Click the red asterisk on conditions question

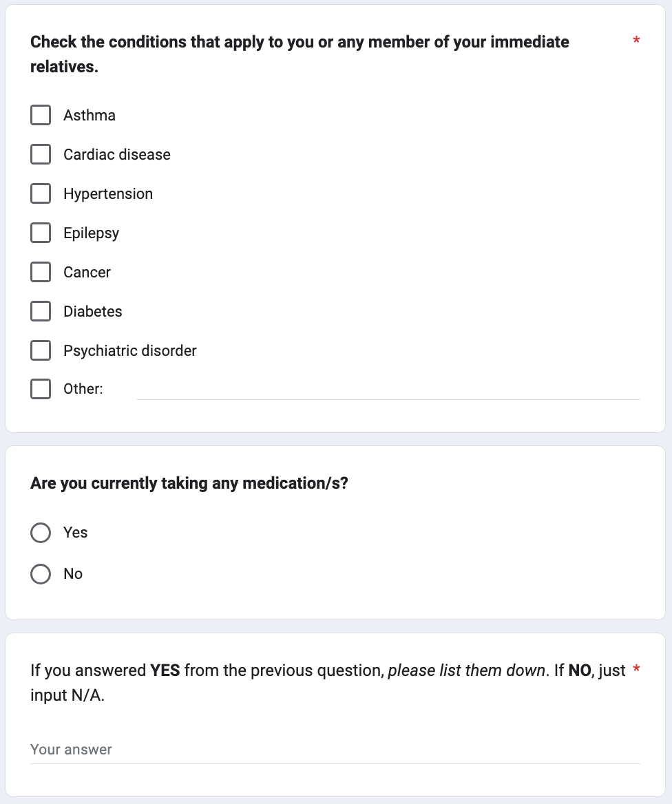pyautogui.click(x=636, y=42)
